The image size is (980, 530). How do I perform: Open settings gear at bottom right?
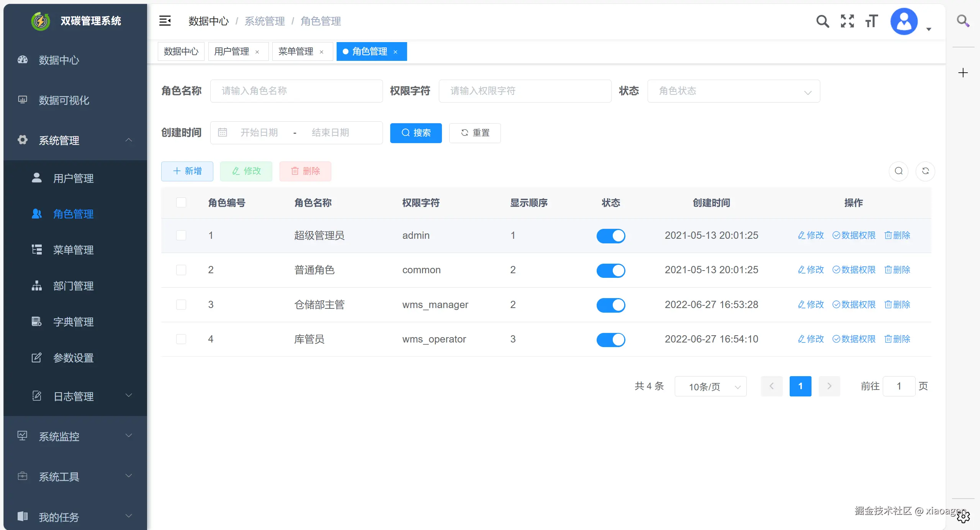pyautogui.click(x=963, y=517)
